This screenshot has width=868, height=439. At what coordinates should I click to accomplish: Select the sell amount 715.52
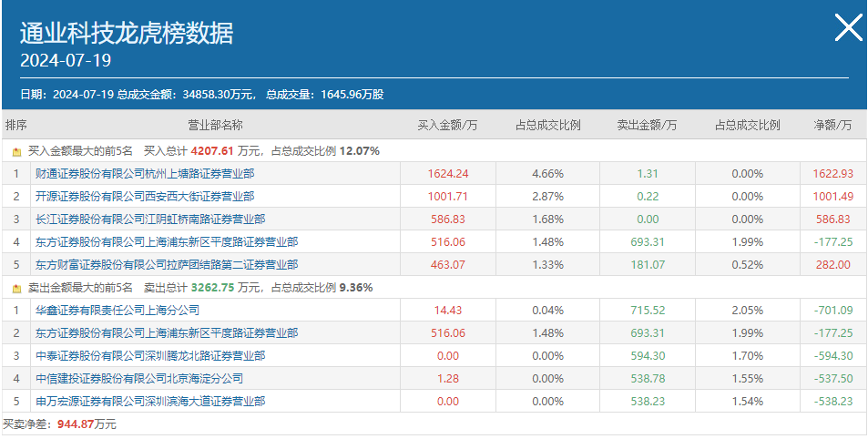click(x=648, y=310)
